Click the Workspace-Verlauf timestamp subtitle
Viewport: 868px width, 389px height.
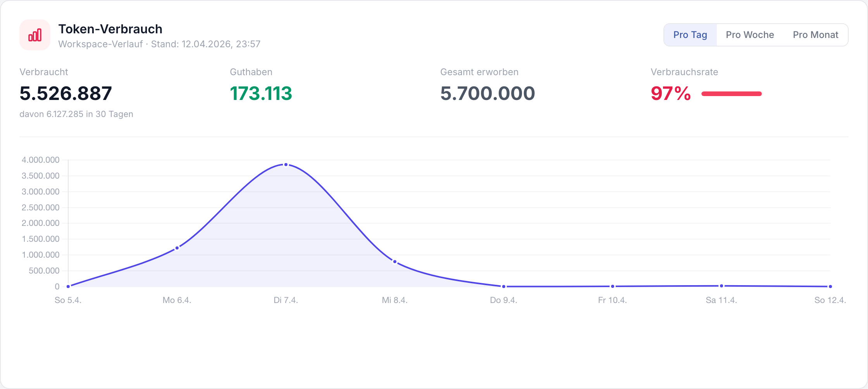coord(159,44)
